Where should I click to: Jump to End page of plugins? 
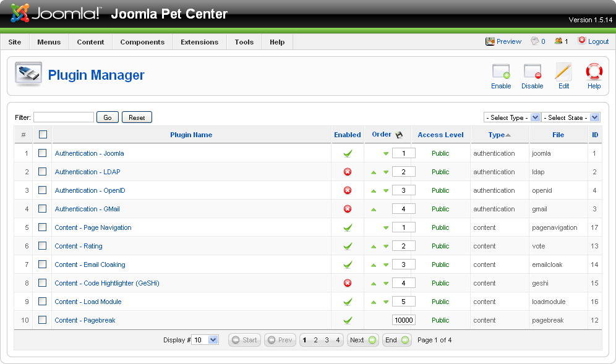pos(397,340)
